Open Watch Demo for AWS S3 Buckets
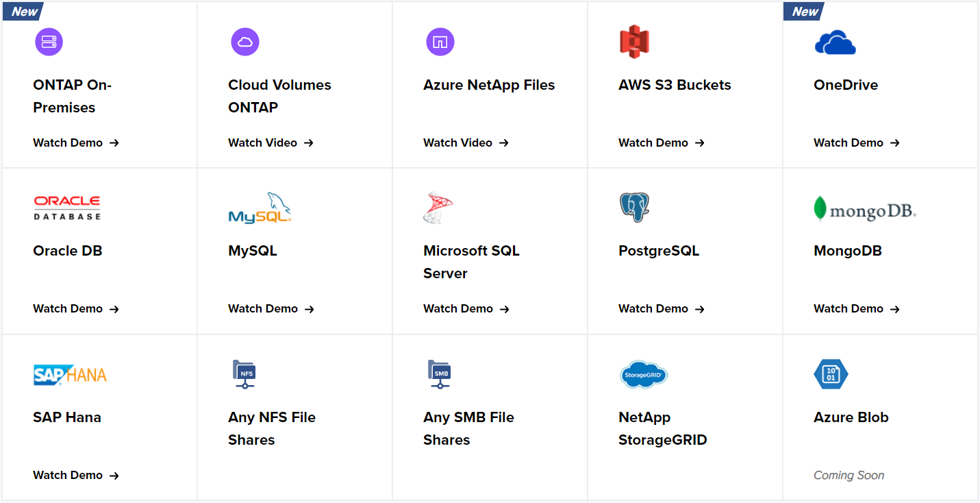 click(662, 143)
